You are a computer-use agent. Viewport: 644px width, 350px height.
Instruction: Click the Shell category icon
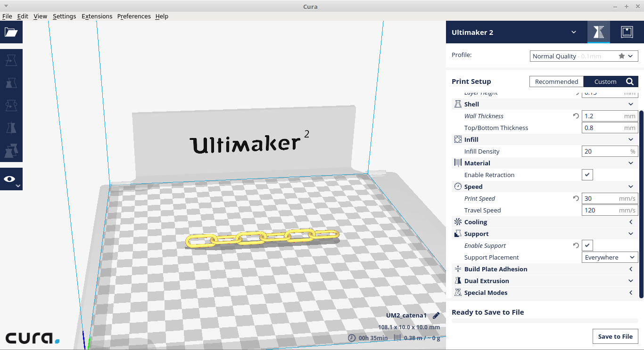[458, 104]
